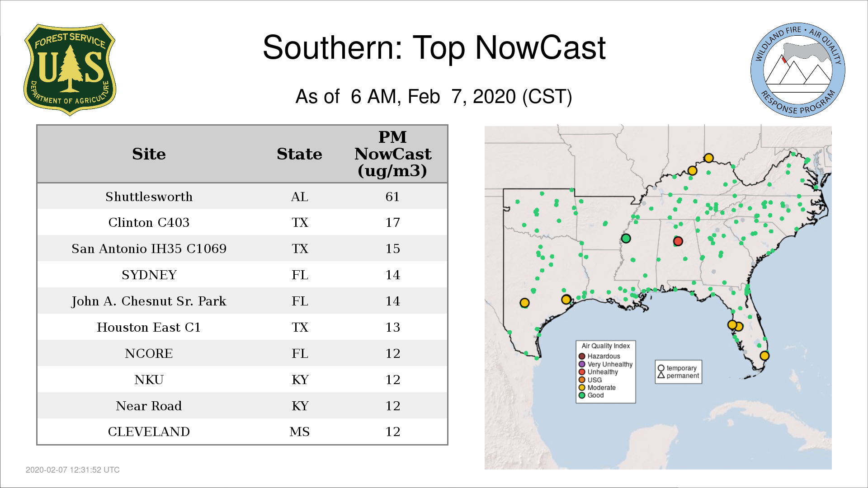Viewport: 868px width, 488px height.
Task: Click the yellow marker in southeast Florida
Action: pos(764,356)
